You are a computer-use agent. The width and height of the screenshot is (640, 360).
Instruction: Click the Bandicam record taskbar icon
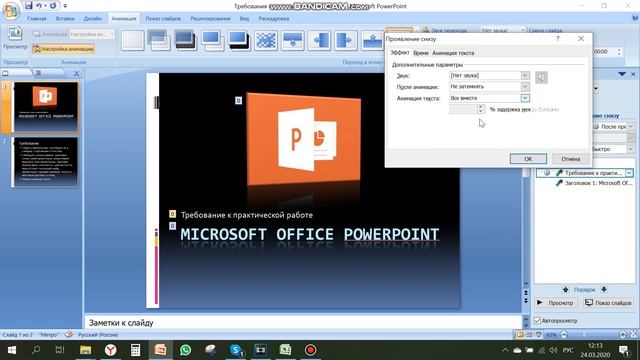pos(310,350)
